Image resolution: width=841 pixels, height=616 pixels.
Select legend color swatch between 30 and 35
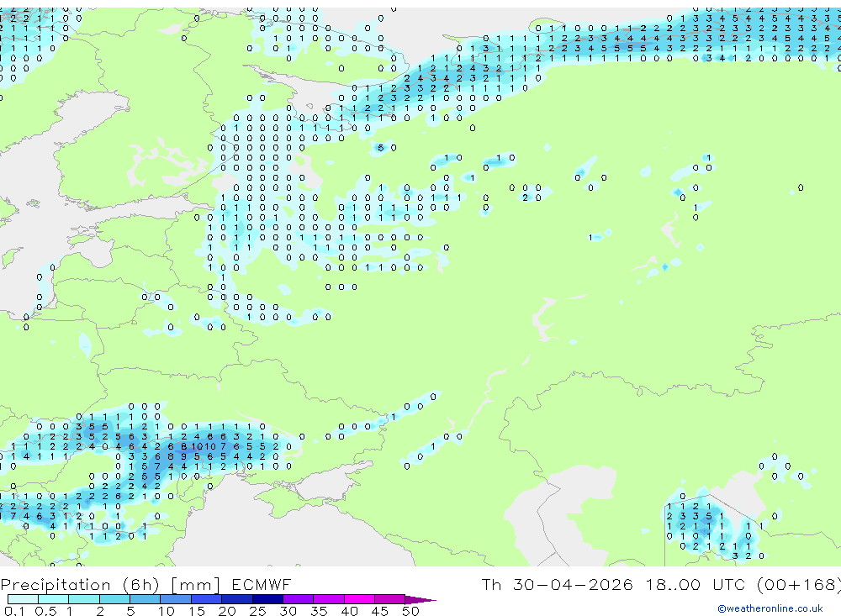(x=299, y=599)
